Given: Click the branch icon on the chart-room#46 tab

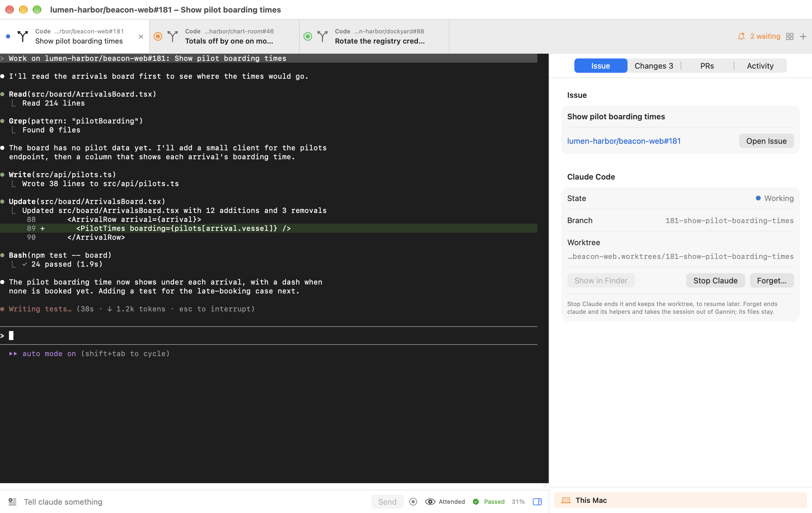Looking at the screenshot, I should click(172, 36).
